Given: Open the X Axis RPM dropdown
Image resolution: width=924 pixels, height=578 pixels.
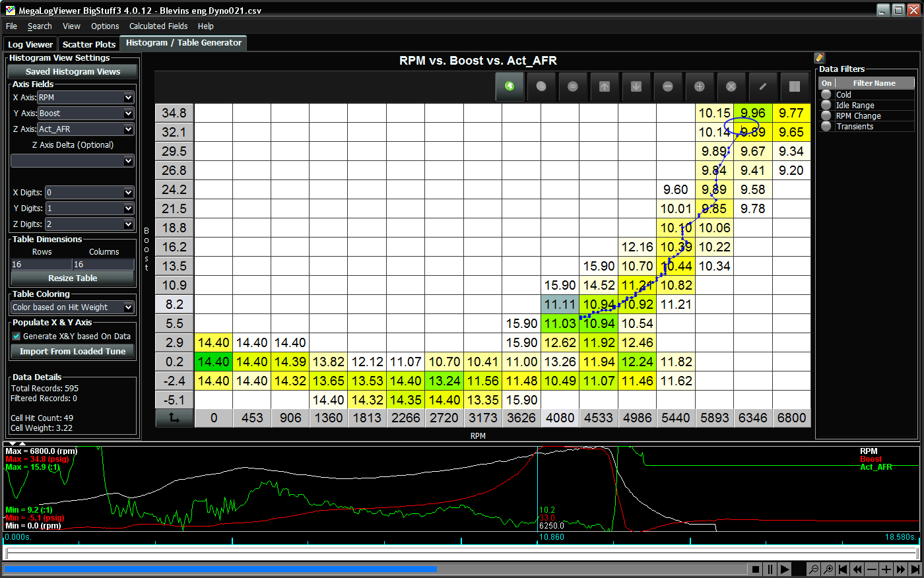Looking at the screenshot, I should [x=86, y=98].
